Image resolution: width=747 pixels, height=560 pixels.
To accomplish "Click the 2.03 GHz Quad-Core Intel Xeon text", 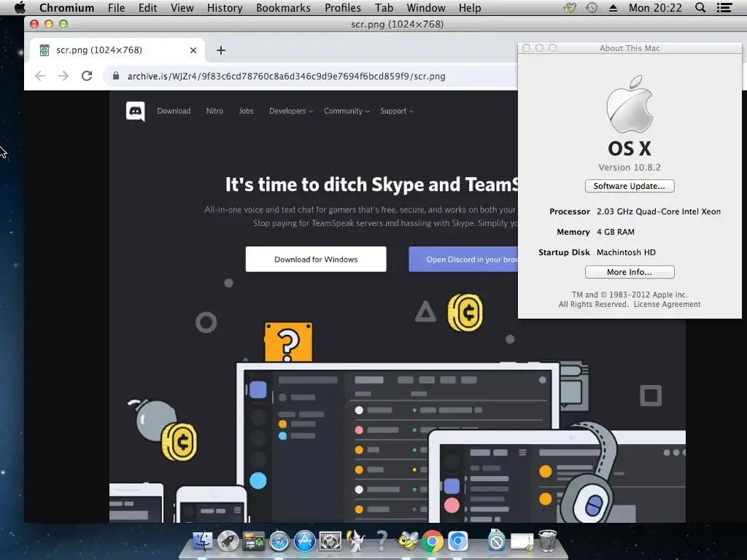I will coord(659,211).
